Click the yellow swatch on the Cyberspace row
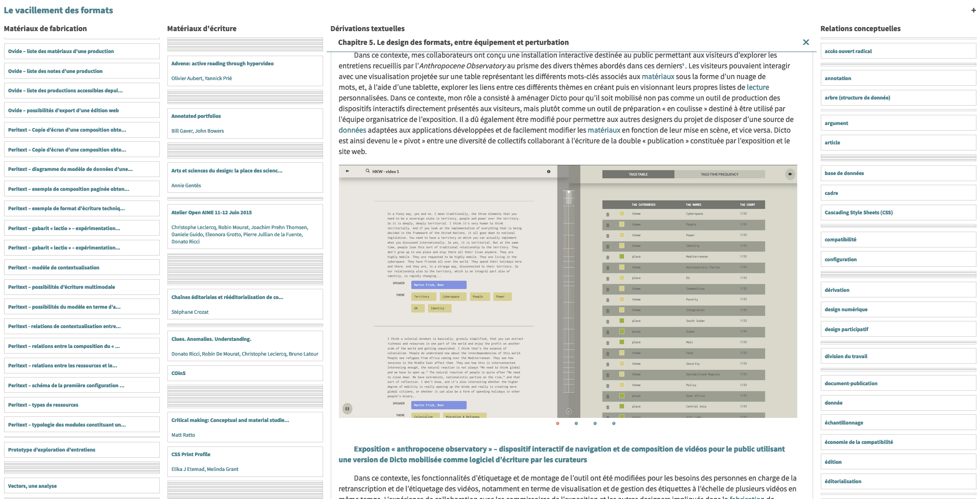The height and width of the screenshot is (499, 980). tap(622, 214)
